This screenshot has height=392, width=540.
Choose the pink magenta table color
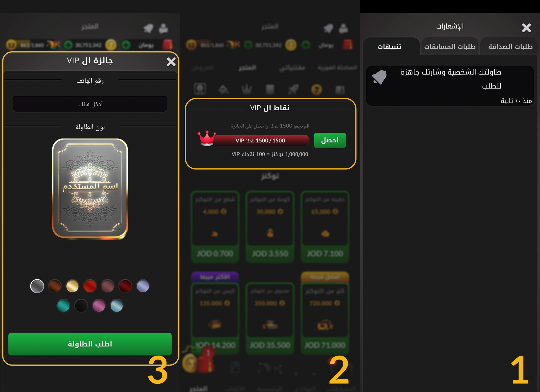[99, 306]
